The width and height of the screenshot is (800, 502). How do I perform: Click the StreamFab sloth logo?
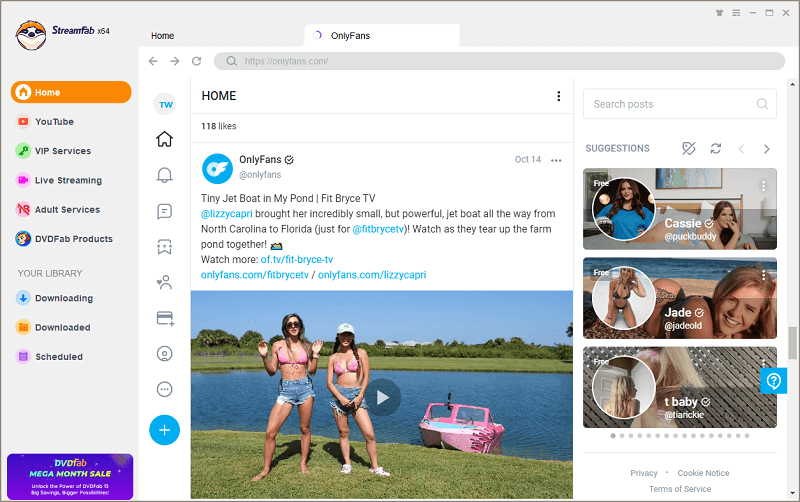pos(31,35)
